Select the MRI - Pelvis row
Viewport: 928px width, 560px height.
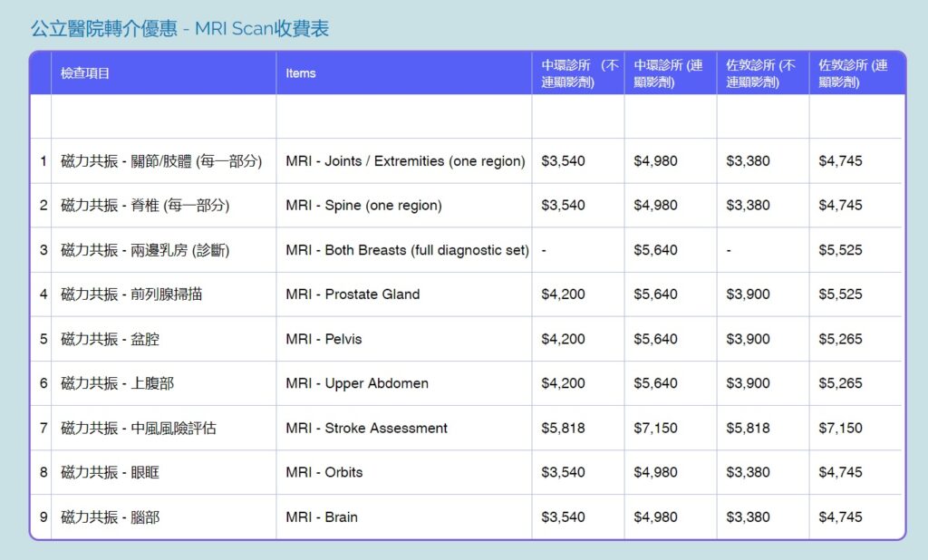coord(324,338)
